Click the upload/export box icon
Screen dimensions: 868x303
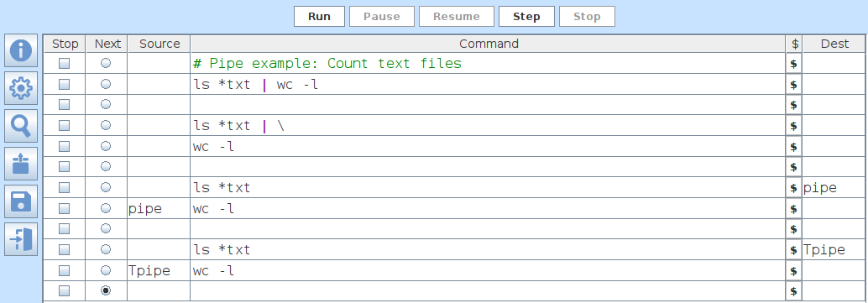(21, 164)
